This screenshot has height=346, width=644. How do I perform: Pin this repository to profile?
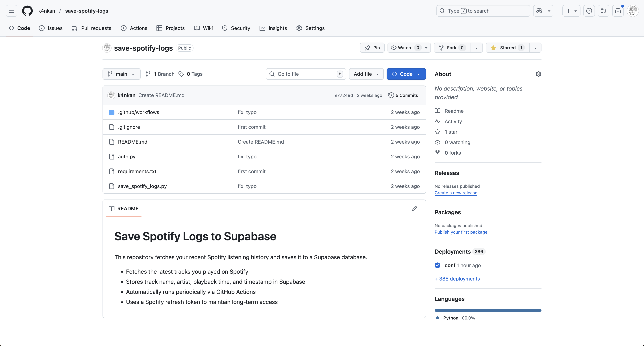pyautogui.click(x=372, y=48)
